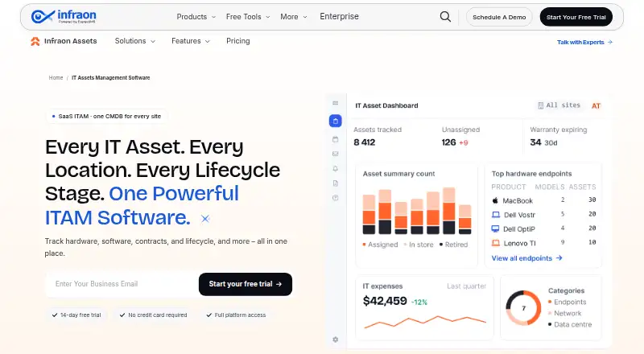Click the IT Assets Management Software breadcrumb
The image size is (644, 354).
(111, 77)
